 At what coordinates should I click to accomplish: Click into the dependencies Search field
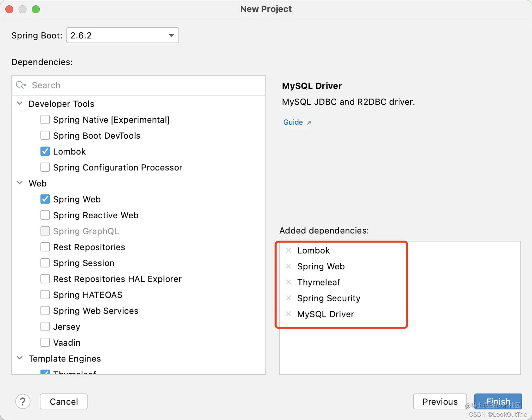(139, 85)
